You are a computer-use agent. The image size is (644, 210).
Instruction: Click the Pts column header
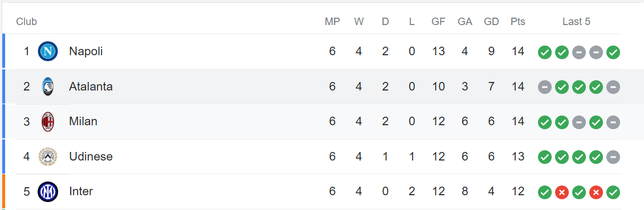pos(518,22)
